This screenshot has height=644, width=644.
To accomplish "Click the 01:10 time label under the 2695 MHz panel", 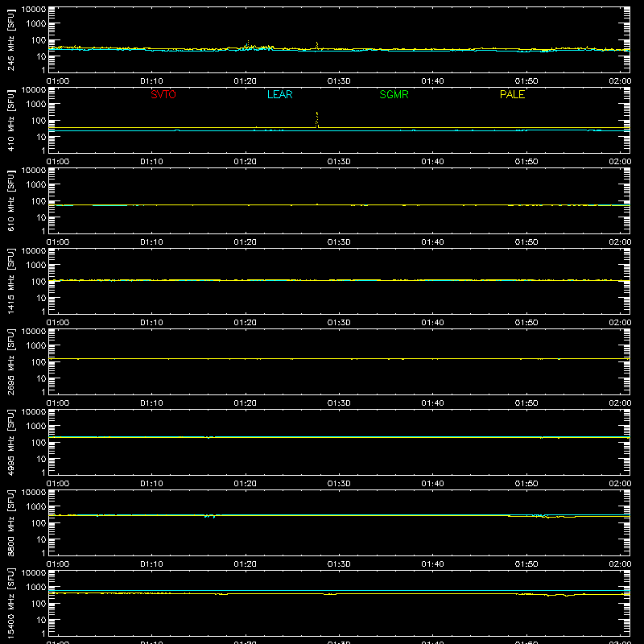I will tap(151, 403).
